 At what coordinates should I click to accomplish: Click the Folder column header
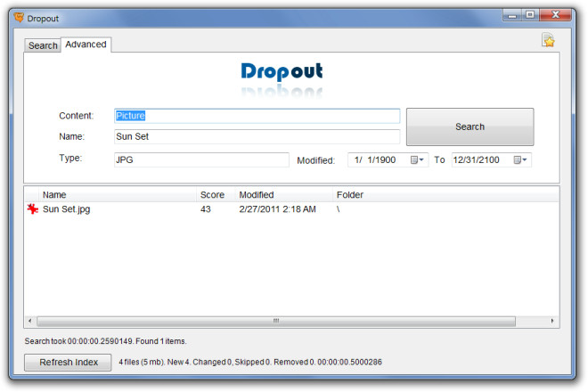[350, 194]
